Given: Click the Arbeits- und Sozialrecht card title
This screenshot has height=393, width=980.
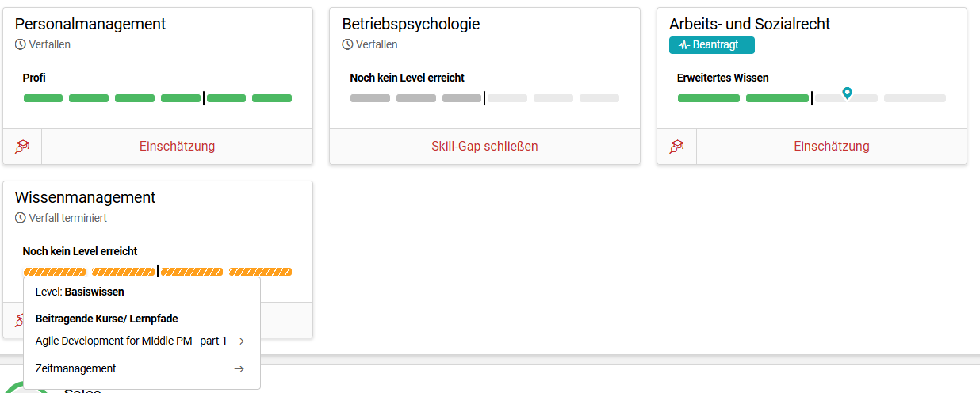Looking at the screenshot, I should coord(749,24).
